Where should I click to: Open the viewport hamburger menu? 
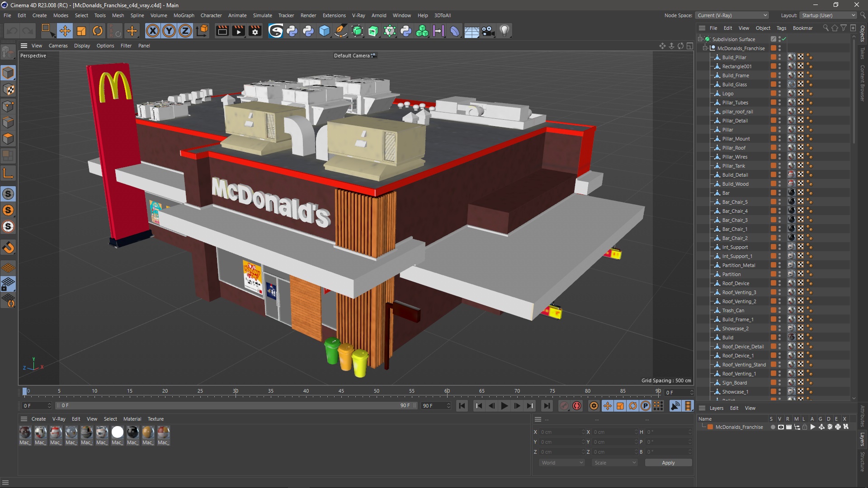(24, 46)
